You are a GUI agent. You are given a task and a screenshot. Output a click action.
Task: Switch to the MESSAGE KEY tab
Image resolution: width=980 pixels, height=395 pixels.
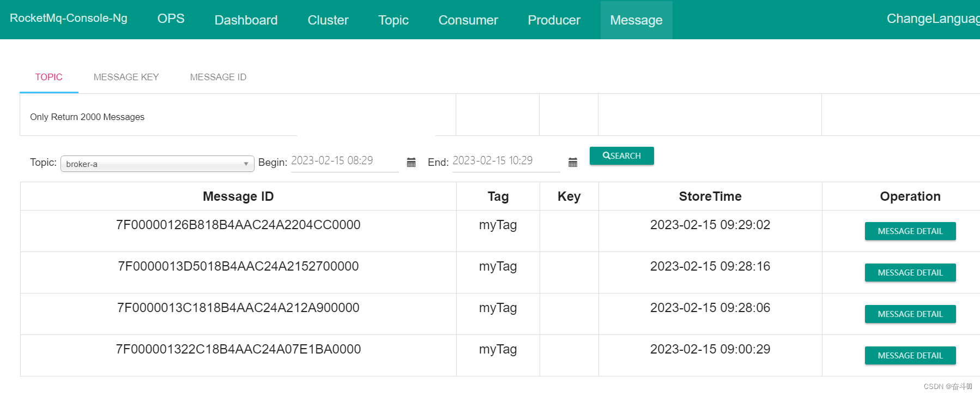click(126, 77)
